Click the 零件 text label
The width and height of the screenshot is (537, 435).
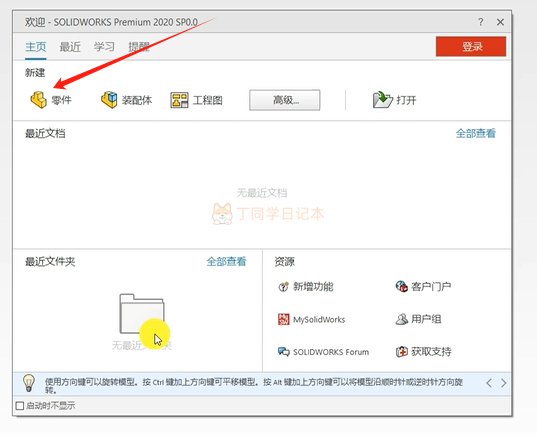click(61, 100)
